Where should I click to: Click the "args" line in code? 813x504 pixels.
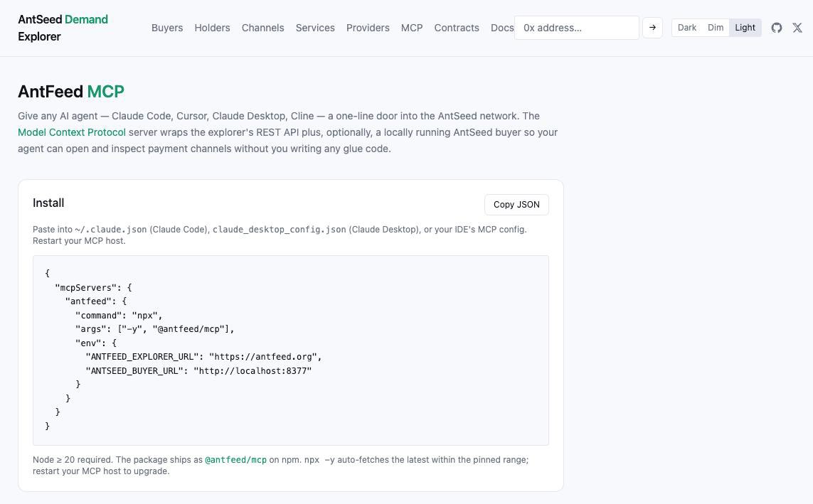[x=154, y=329]
